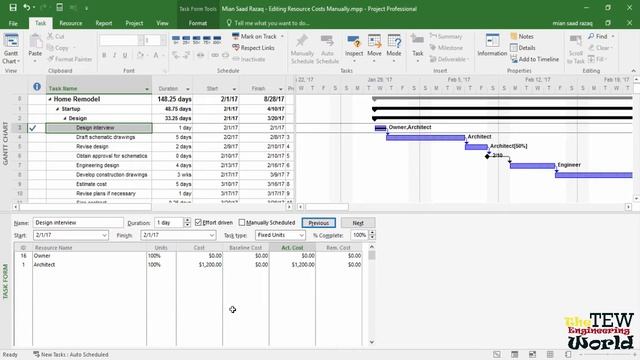Toggle the Effort driven checkbox
The width and height of the screenshot is (640, 360).
coord(198,222)
